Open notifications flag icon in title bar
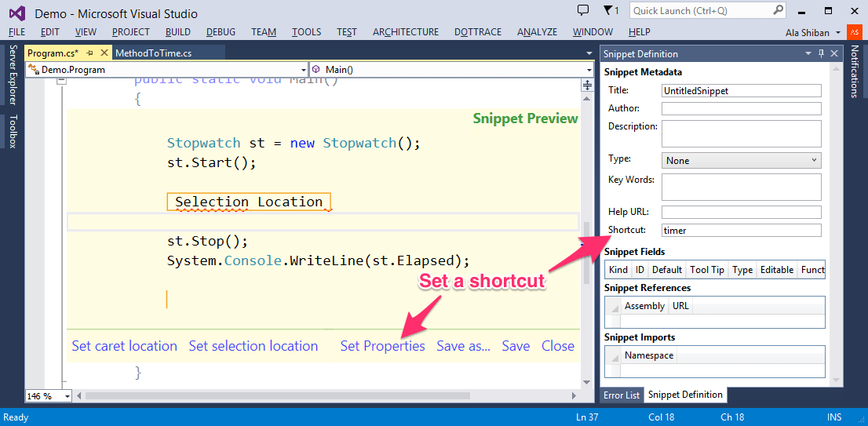 point(607,10)
